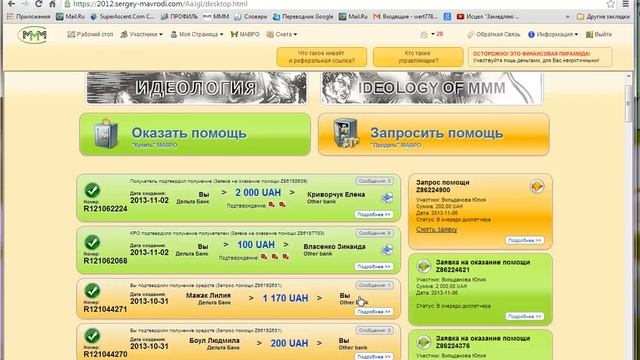Click green checkmark for R121062224

[x=92, y=190]
